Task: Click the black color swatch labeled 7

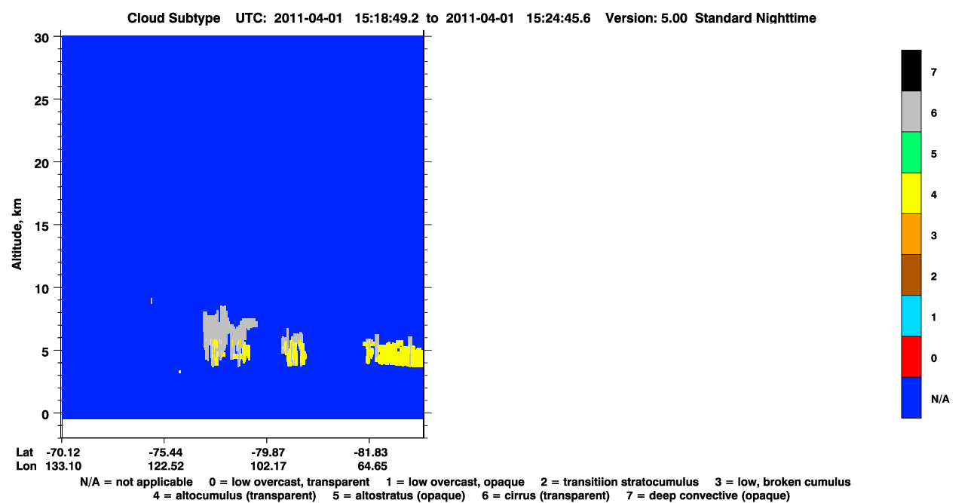Action: pos(911,71)
